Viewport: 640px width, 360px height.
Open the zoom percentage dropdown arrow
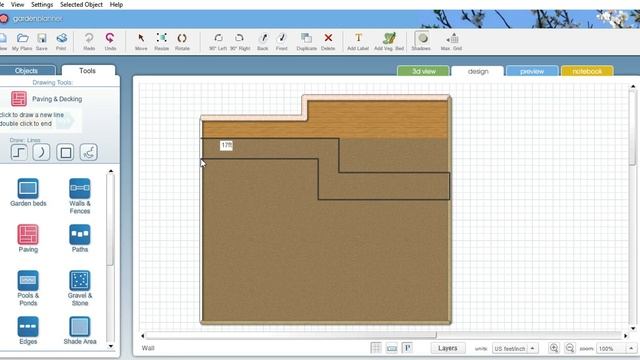[x=631, y=349]
